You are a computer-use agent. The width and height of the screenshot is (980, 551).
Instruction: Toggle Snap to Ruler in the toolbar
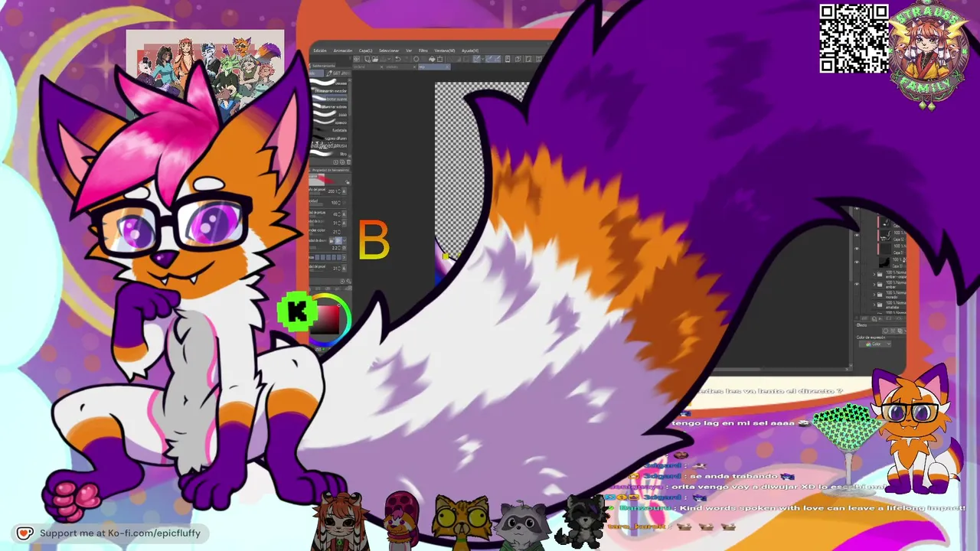pos(476,59)
